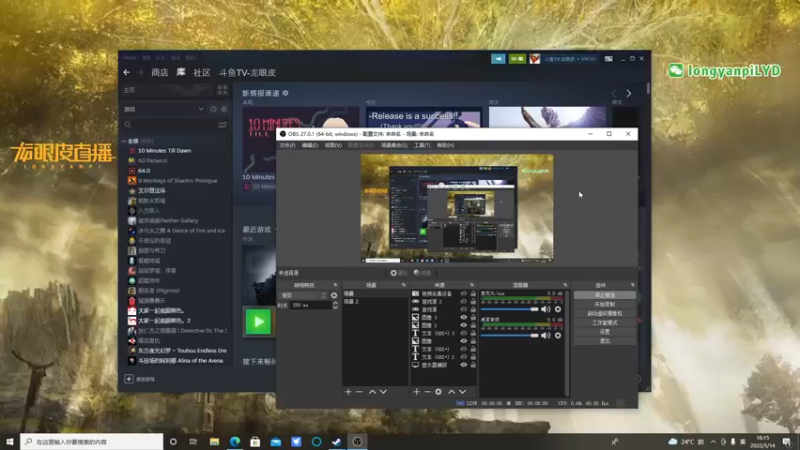This screenshot has height=450, width=800.
Task: Click Steam library recent clock filter icon
Action: 213,109
